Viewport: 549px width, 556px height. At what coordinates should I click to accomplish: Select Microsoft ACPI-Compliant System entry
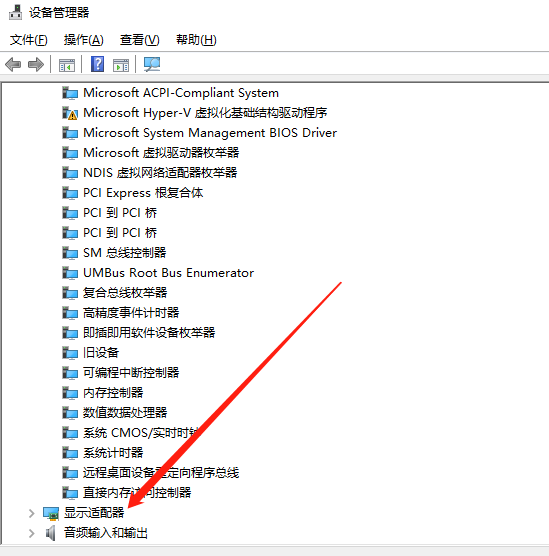click(181, 93)
